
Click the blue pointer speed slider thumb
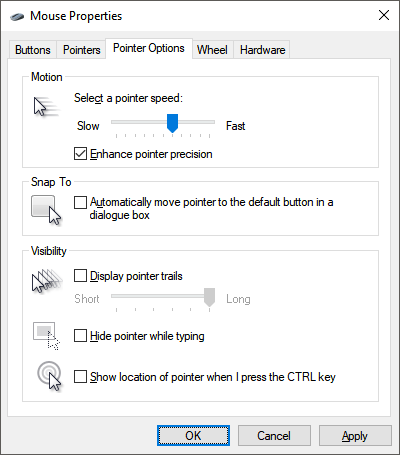pyautogui.click(x=172, y=123)
